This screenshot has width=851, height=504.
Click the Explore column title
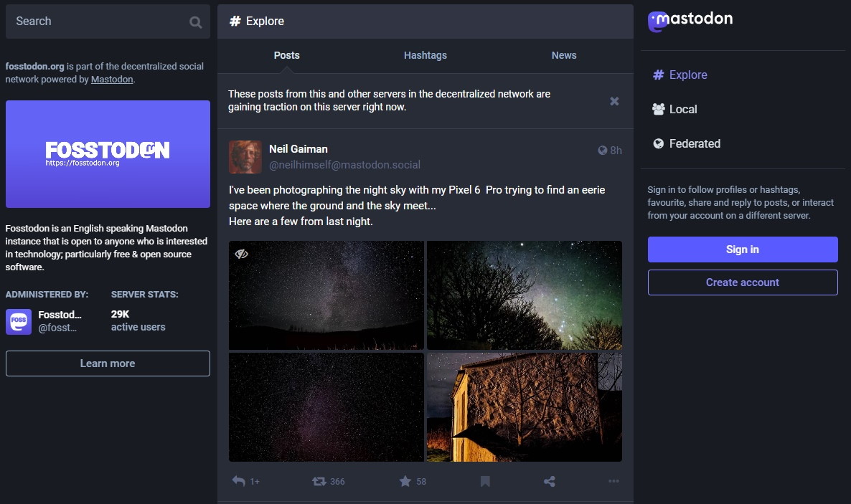265,22
